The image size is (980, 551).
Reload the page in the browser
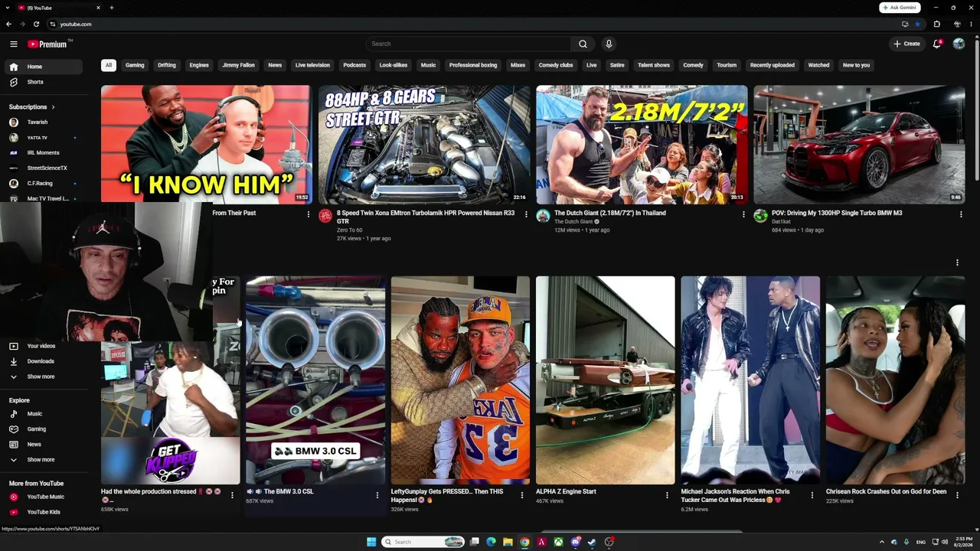36,24
